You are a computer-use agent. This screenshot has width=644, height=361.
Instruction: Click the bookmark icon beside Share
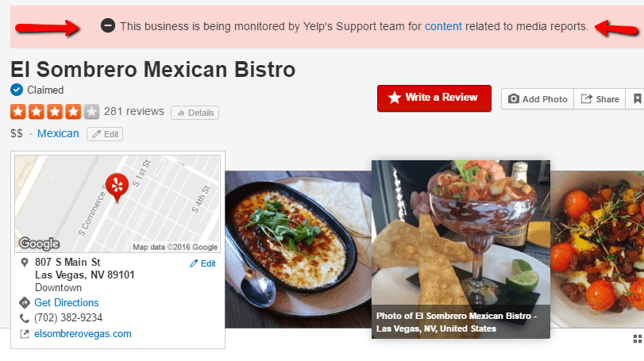[637, 99]
